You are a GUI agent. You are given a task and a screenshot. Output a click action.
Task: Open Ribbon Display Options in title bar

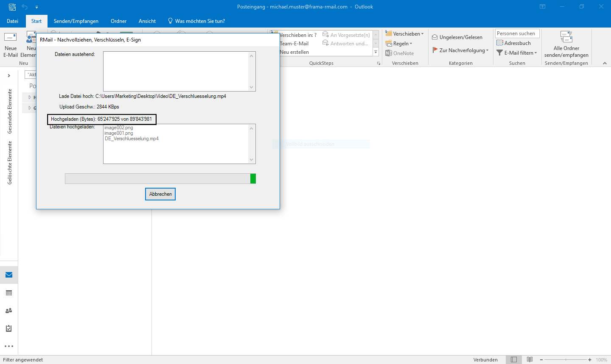[x=542, y=7]
